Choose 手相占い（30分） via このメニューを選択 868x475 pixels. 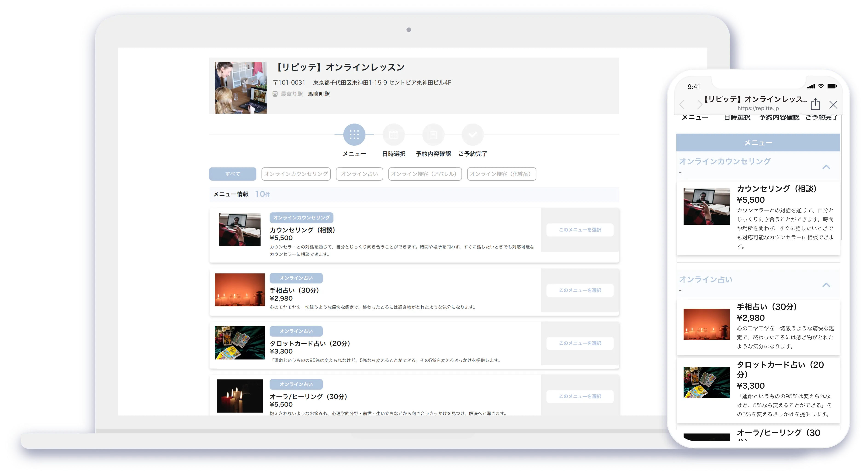[580, 290]
